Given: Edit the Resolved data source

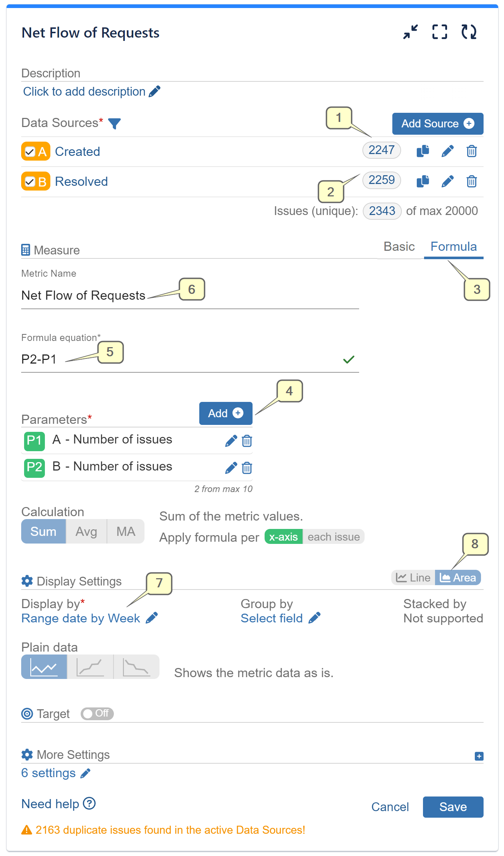Looking at the screenshot, I should [x=447, y=181].
